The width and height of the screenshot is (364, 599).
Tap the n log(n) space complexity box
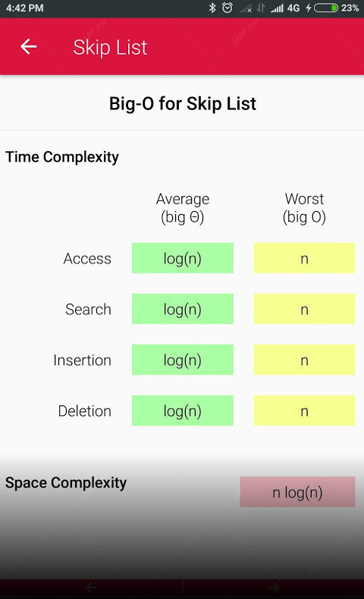(x=297, y=492)
